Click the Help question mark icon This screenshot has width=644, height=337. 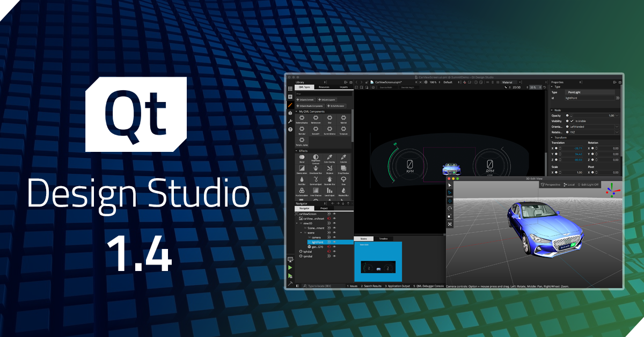(290, 129)
